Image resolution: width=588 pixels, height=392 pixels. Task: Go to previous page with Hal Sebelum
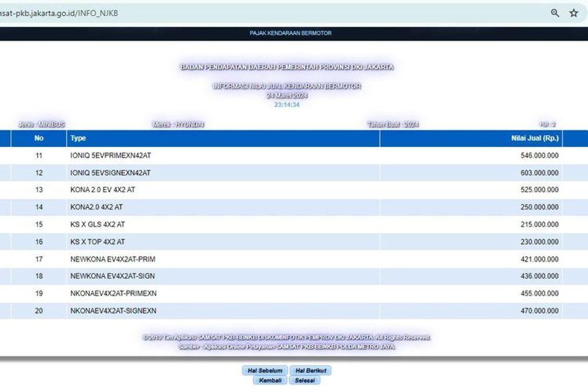pyautogui.click(x=265, y=370)
